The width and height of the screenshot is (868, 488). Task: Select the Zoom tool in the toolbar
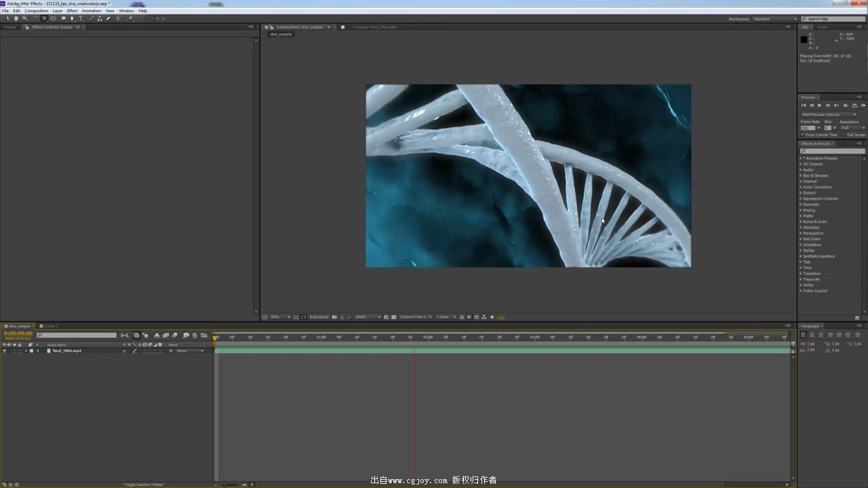(26, 18)
